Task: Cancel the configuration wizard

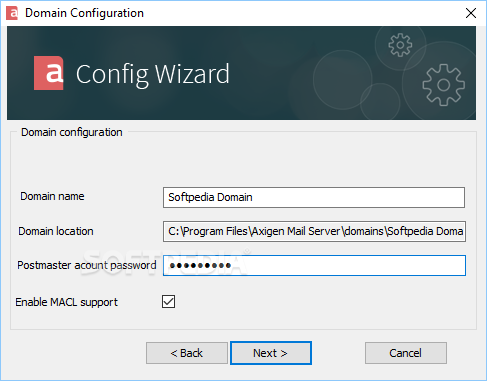Action: coord(406,353)
